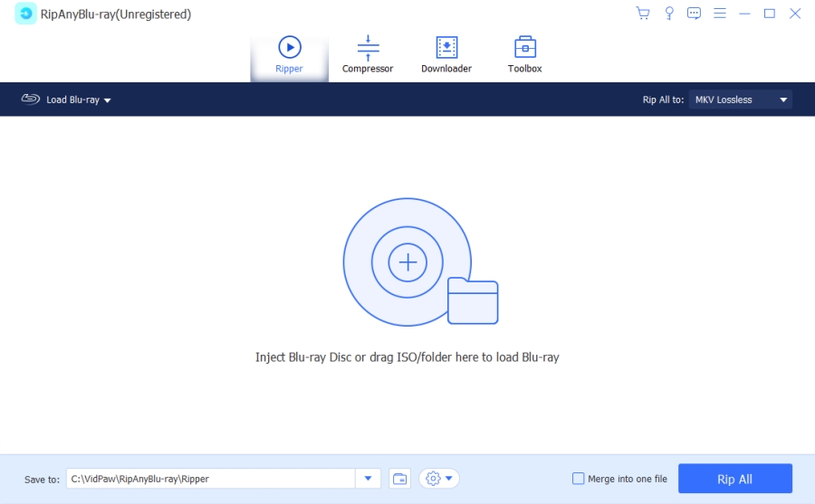Open the MKV Lossless format dropdown
This screenshot has width=815, height=504.
click(740, 100)
